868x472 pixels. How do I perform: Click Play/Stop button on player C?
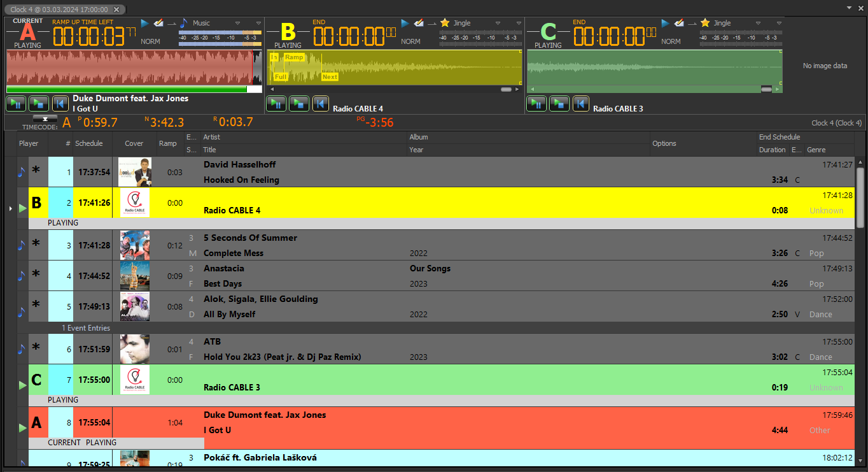[559, 104]
